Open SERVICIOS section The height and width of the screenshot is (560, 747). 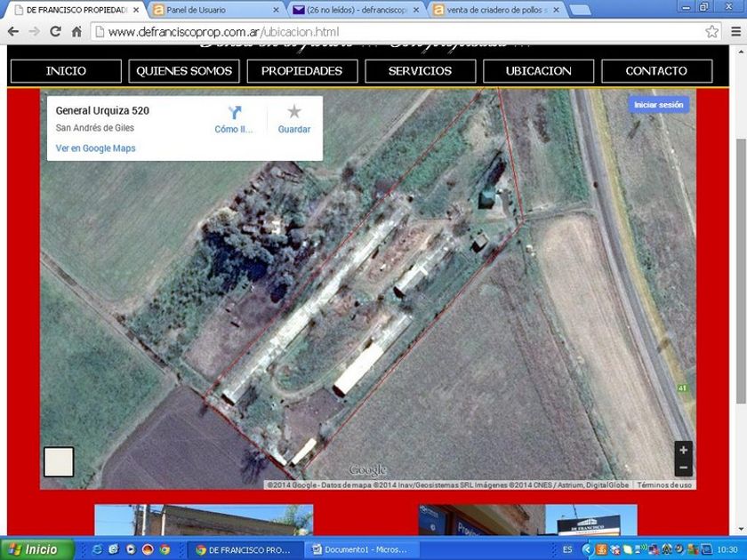pyautogui.click(x=420, y=71)
